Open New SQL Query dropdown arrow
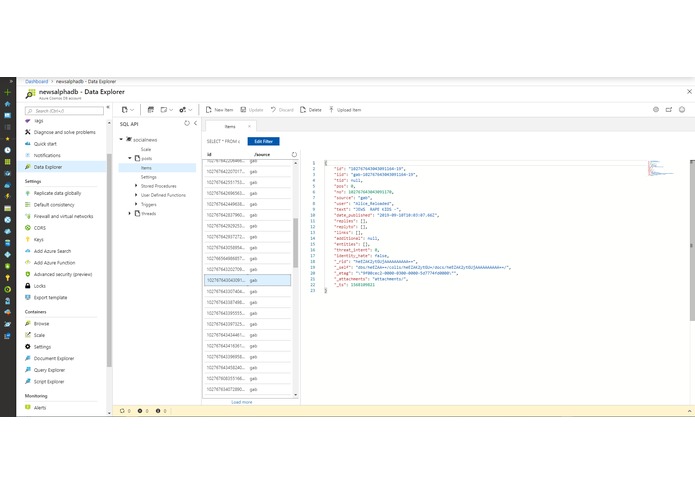The width and height of the screenshot is (695, 494). click(171, 110)
